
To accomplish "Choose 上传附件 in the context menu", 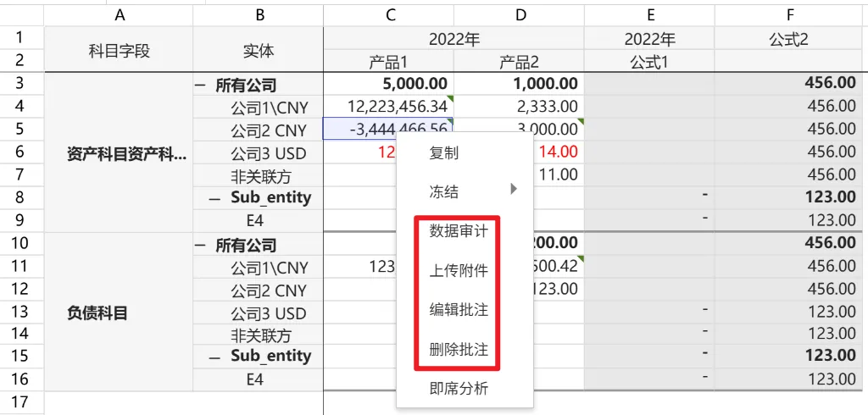I will click(458, 271).
